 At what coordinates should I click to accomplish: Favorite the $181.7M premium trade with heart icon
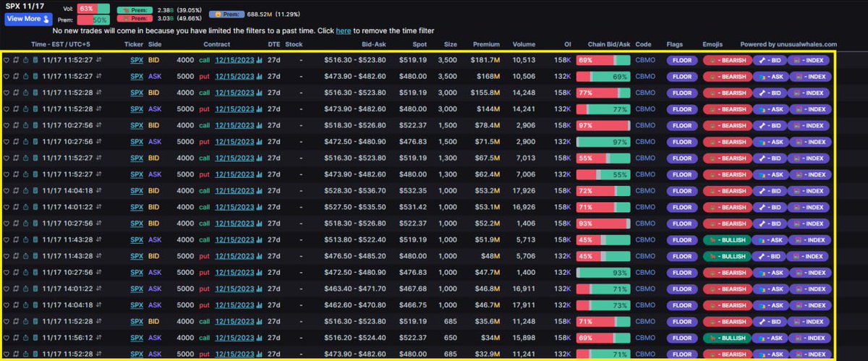(x=7, y=60)
